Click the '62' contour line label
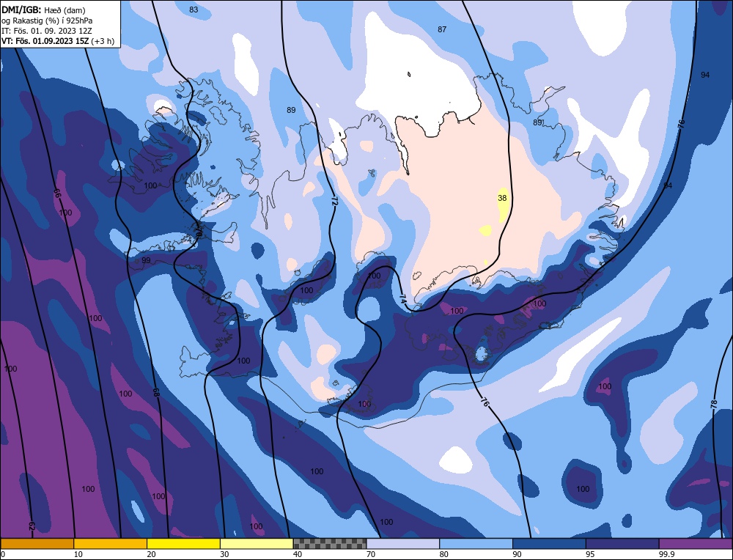Screen dimensions: 733x560 tap(32, 526)
